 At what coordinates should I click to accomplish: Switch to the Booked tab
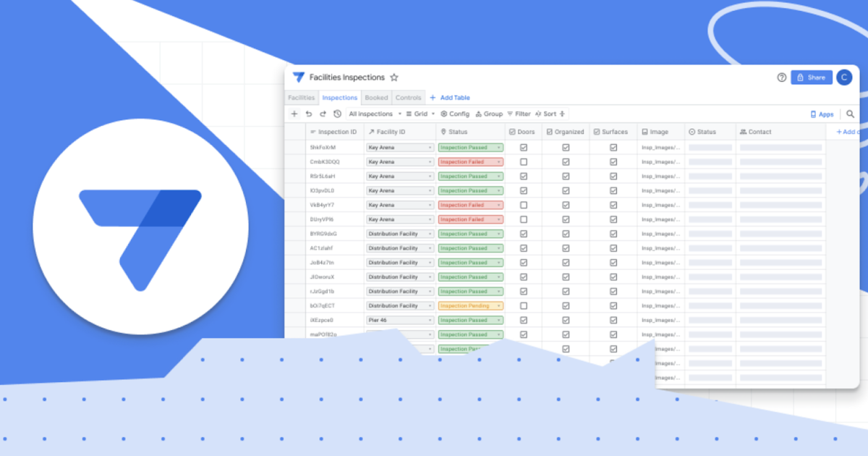coord(376,98)
